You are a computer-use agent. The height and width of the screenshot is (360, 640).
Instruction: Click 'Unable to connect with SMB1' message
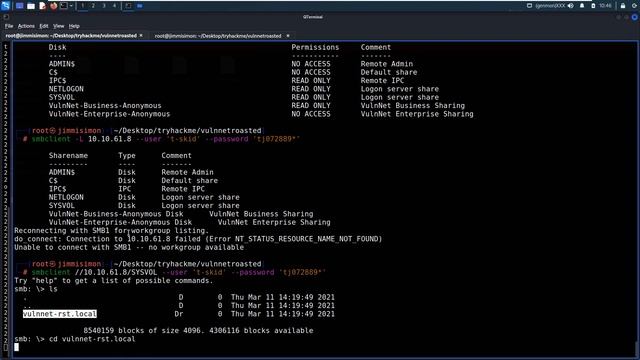pos(129,247)
